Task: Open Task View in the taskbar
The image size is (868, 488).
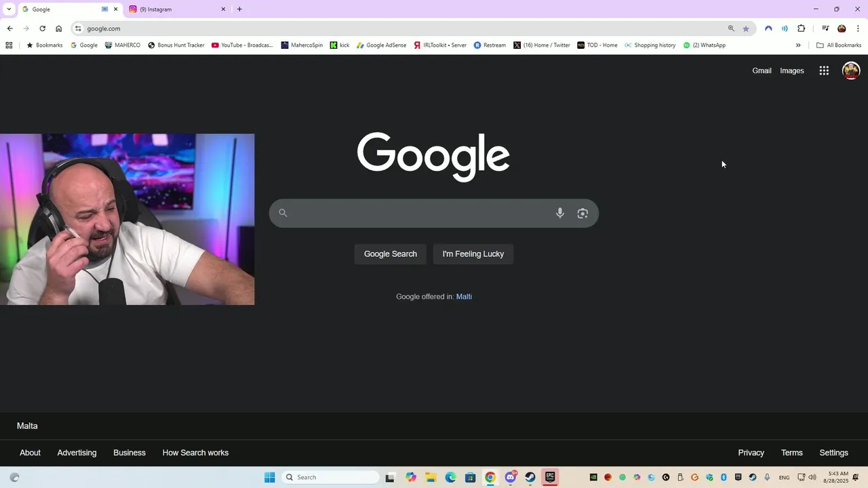Action: pyautogui.click(x=390, y=477)
